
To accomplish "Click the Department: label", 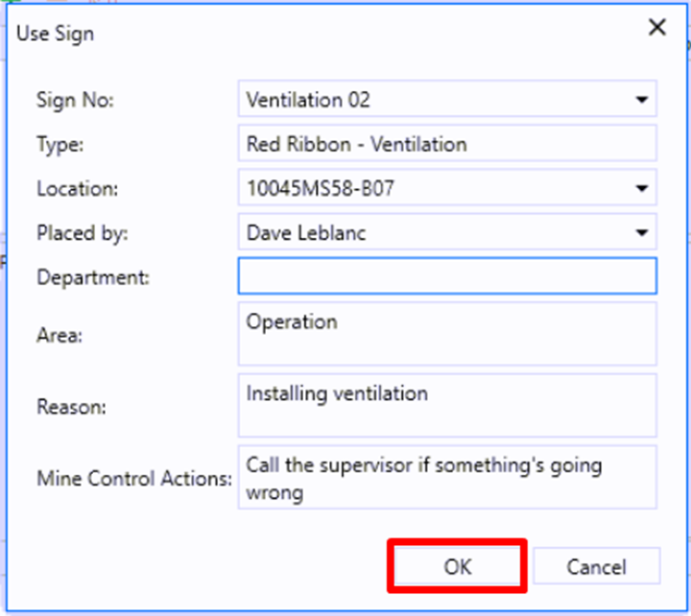I will 94,277.
